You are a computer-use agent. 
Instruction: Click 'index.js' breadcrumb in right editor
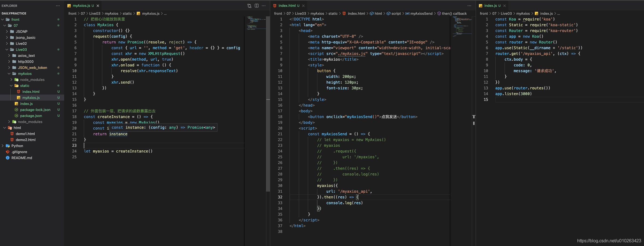544,13
